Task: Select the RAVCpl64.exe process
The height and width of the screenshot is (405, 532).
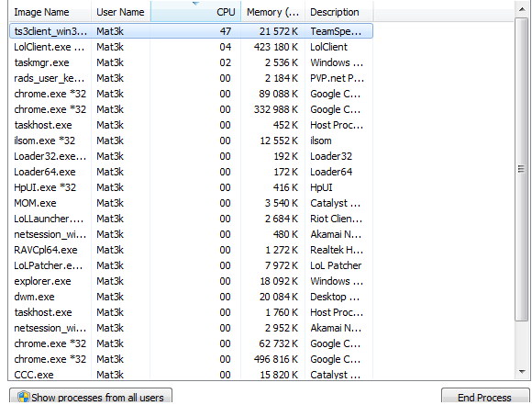Action: pos(192,250)
